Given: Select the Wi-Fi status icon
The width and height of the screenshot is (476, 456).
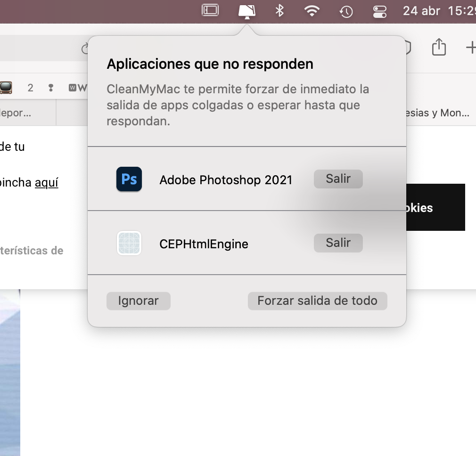Looking at the screenshot, I should tap(312, 11).
